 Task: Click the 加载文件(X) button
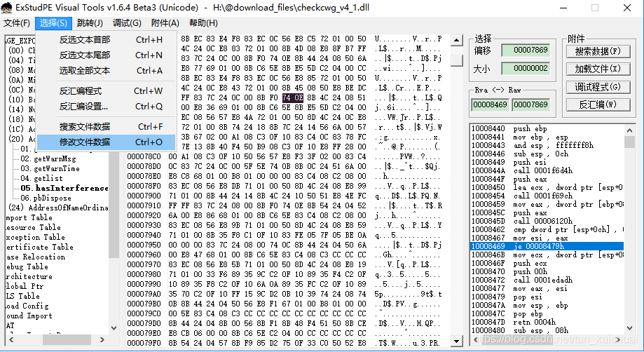click(598, 69)
